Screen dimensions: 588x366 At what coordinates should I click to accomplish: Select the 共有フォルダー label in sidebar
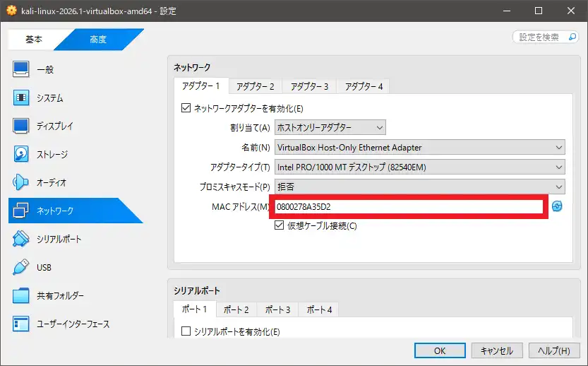pos(60,296)
